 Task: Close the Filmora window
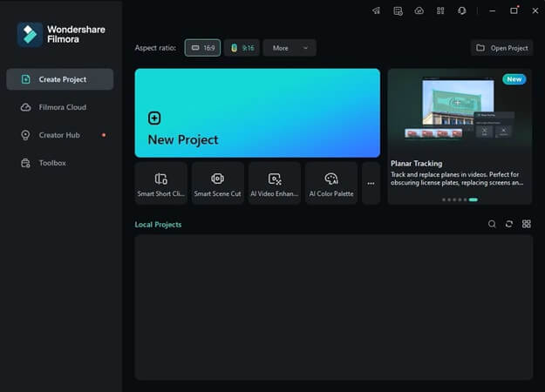point(535,10)
